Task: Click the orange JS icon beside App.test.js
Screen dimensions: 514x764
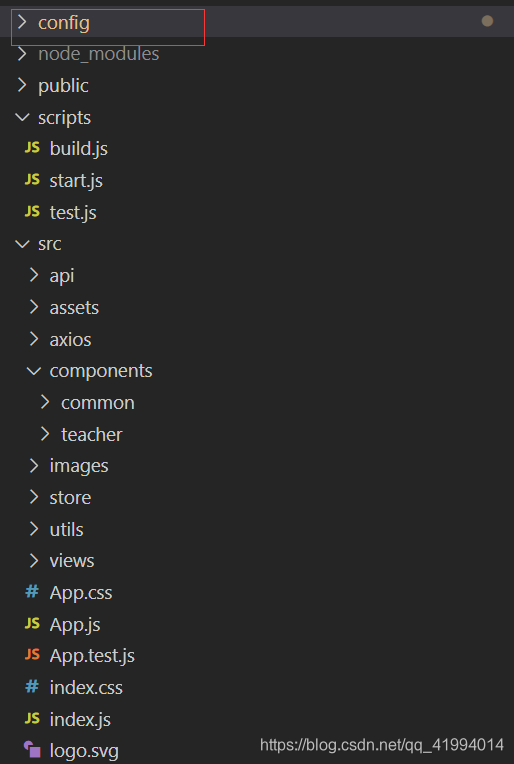Action: pos(32,654)
